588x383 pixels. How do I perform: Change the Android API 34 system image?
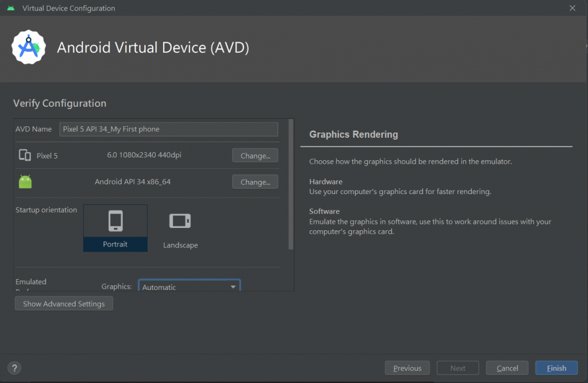pos(255,182)
